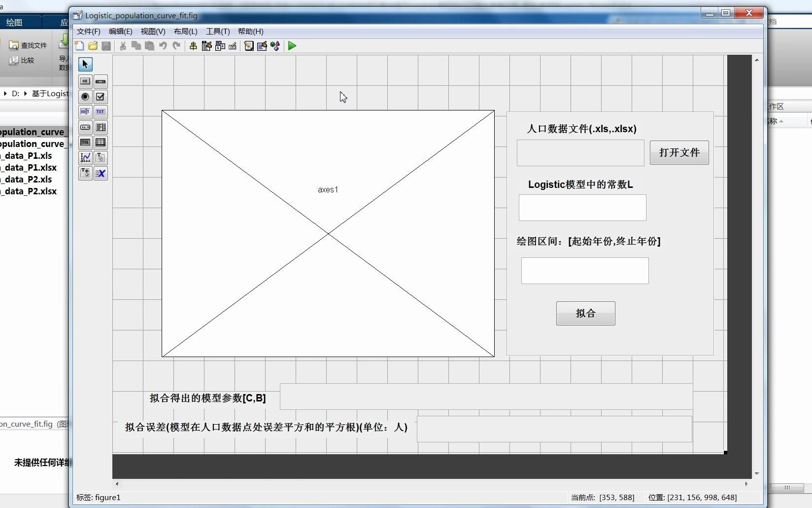Open the 工具(T) menu

(x=218, y=31)
